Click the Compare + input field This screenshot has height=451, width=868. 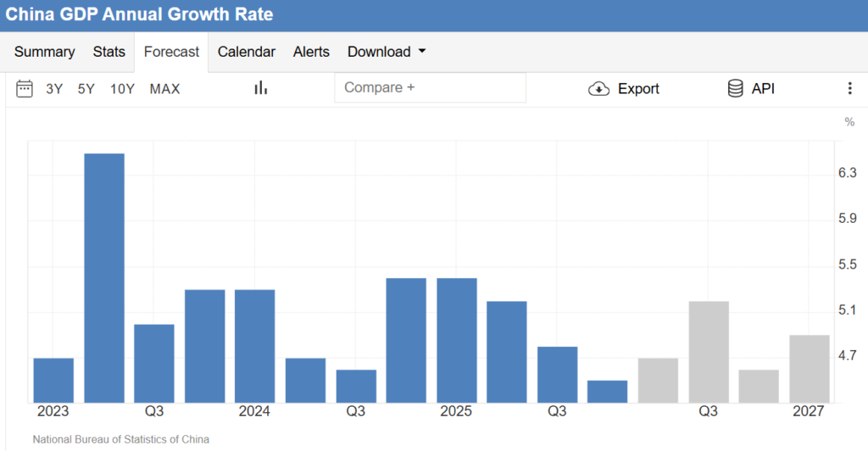tap(430, 87)
